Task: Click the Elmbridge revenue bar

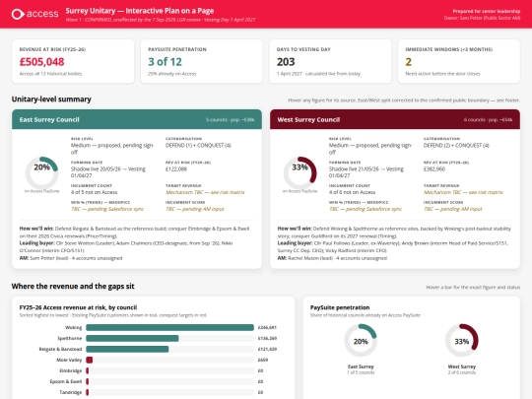Action: tap(88, 370)
